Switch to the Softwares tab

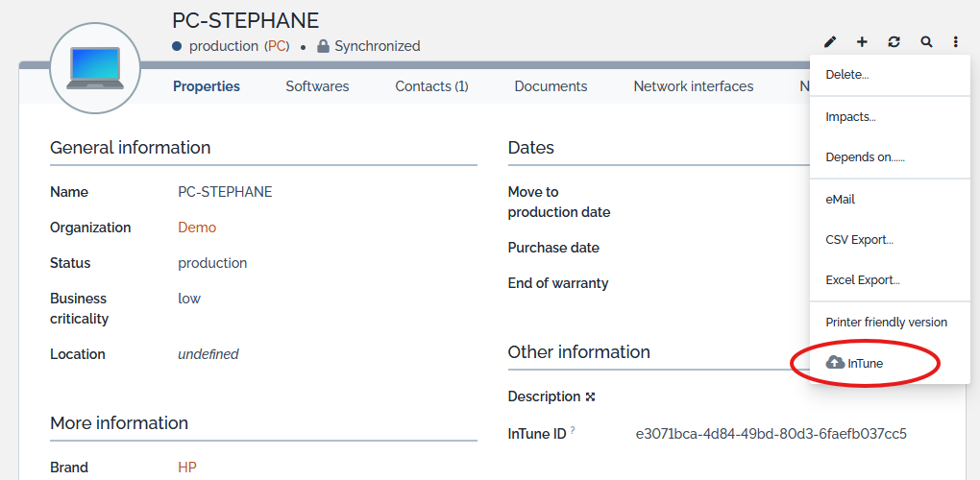click(317, 86)
